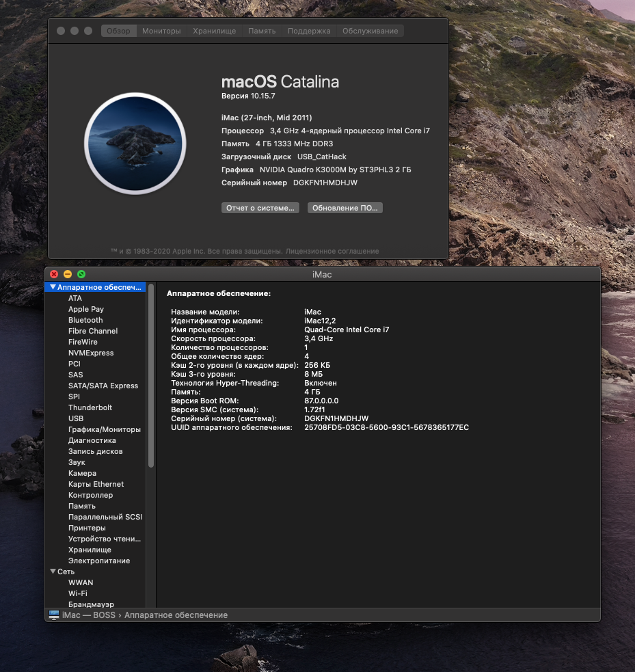Select Хранилище in the system report sidebar
Image resolution: width=635 pixels, height=672 pixels.
coord(90,550)
